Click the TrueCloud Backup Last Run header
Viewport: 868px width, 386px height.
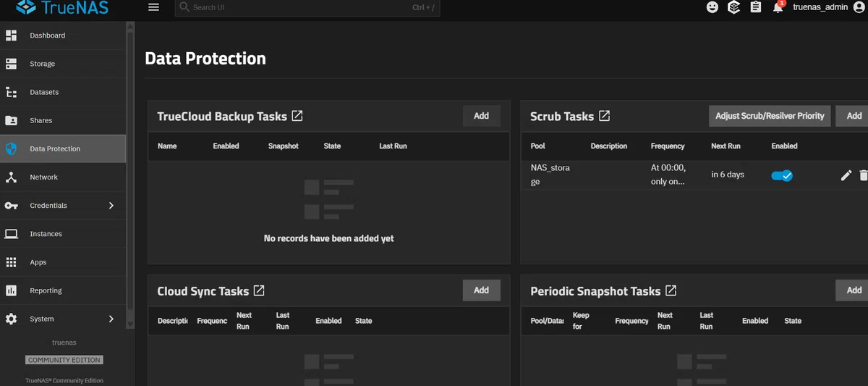point(393,146)
